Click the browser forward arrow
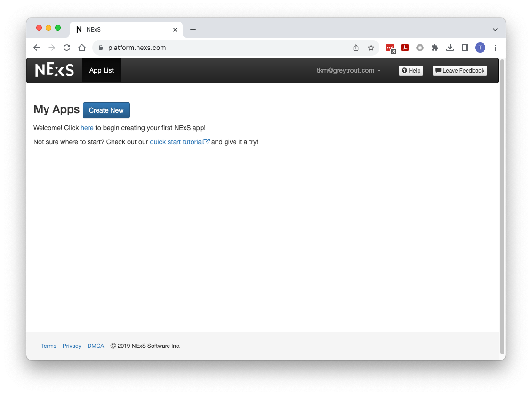This screenshot has width=532, height=395. tap(52, 48)
